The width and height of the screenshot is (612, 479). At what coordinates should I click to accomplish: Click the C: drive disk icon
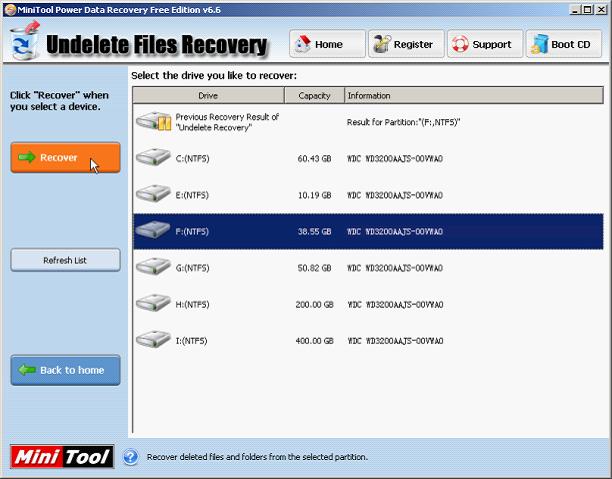tap(153, 158)
